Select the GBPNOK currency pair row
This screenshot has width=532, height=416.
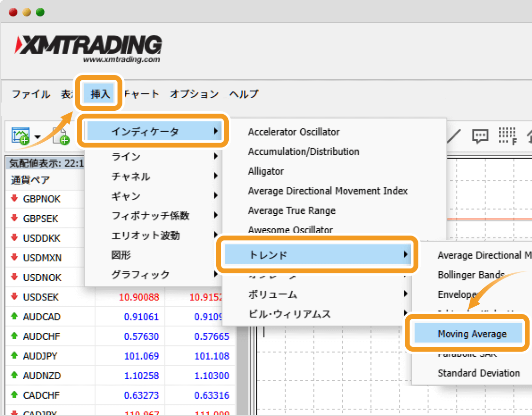pyautogui.click(x=45, y=199)
